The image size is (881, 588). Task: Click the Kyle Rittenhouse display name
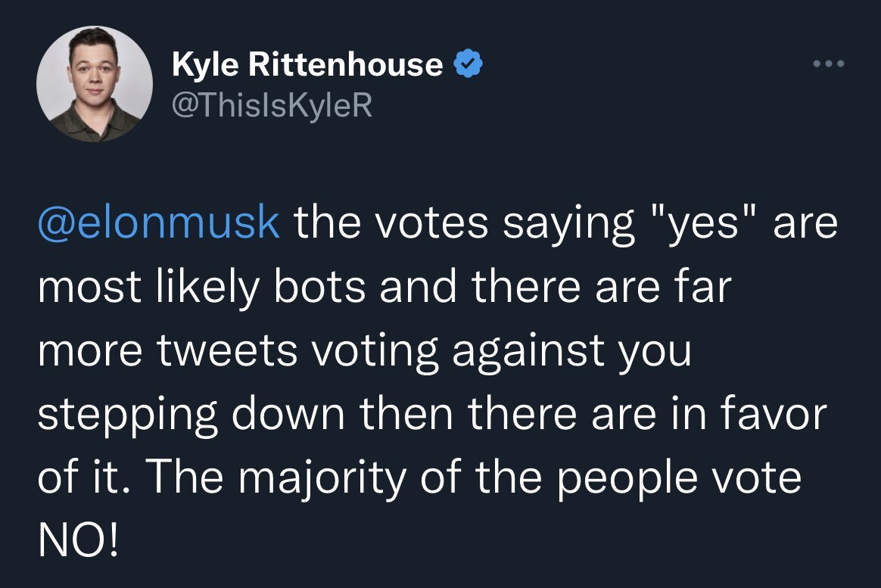tap(307, 65)
